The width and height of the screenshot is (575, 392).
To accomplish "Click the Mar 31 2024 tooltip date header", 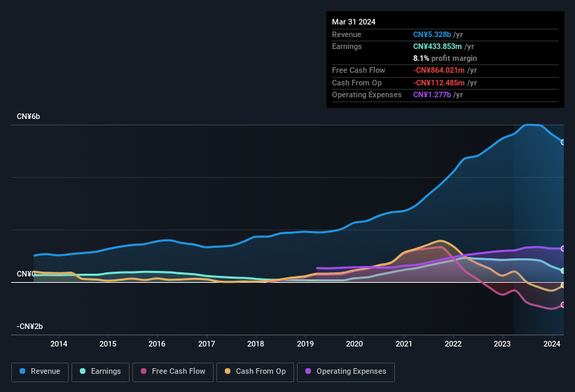I will [354, 22].
